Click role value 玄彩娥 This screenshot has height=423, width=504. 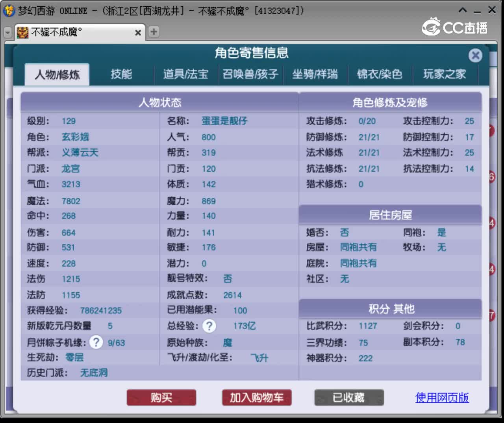point(75,137)
